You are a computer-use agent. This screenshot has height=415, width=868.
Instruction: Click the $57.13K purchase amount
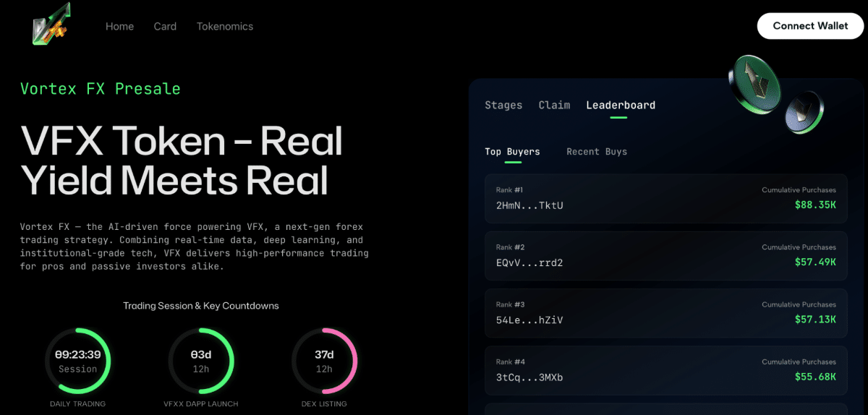click(815, 319)
